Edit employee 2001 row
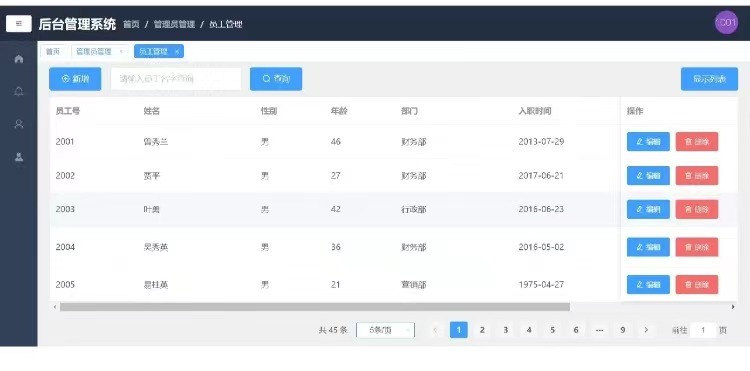The image size is (750, 371). click(648, 142)
